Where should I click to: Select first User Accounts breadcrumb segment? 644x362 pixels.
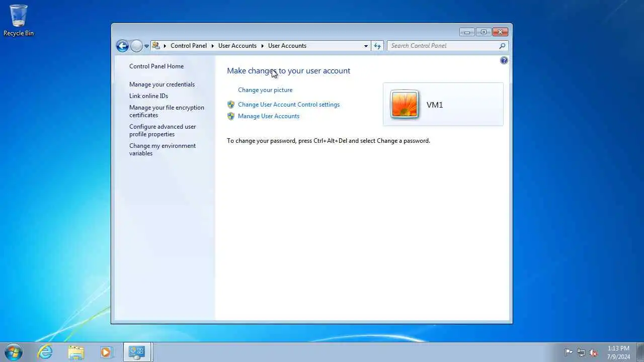[237, 46]
